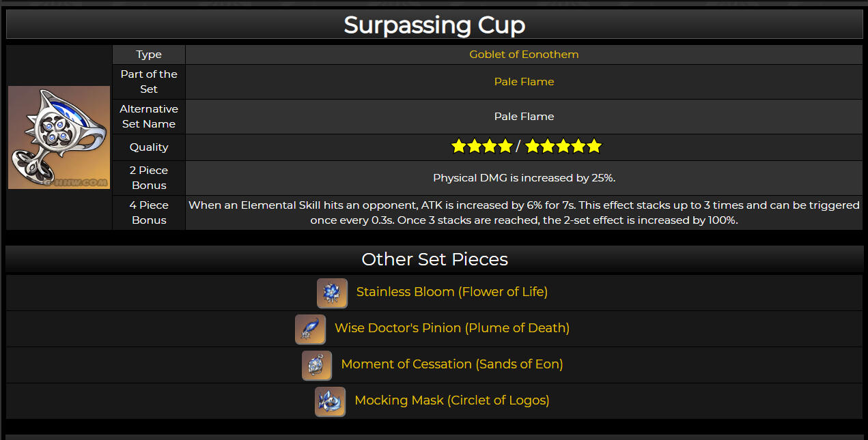Click the Surpassing Cup goblet image
The width and height of the screenshot is (868, 440).
pyautogui.click(x=59, y=137)
